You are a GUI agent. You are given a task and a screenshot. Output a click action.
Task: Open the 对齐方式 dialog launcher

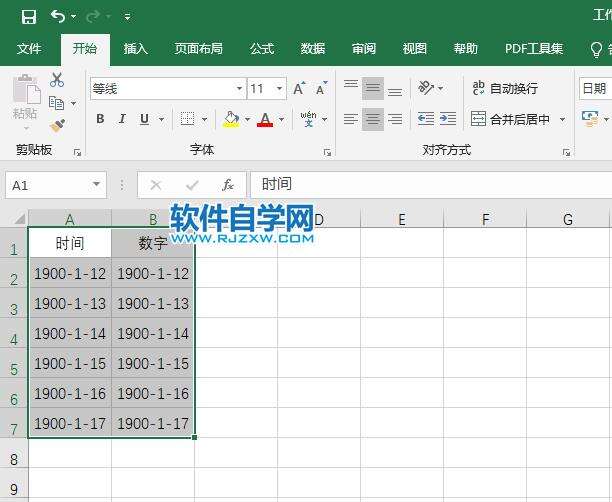pyautogui.click(x=567, y=153)
